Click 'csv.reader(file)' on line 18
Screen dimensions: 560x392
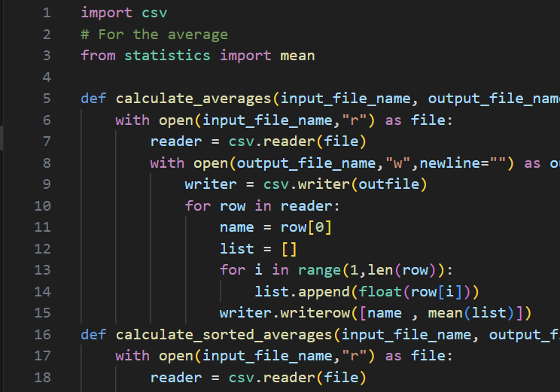click(x=297, y=378)
